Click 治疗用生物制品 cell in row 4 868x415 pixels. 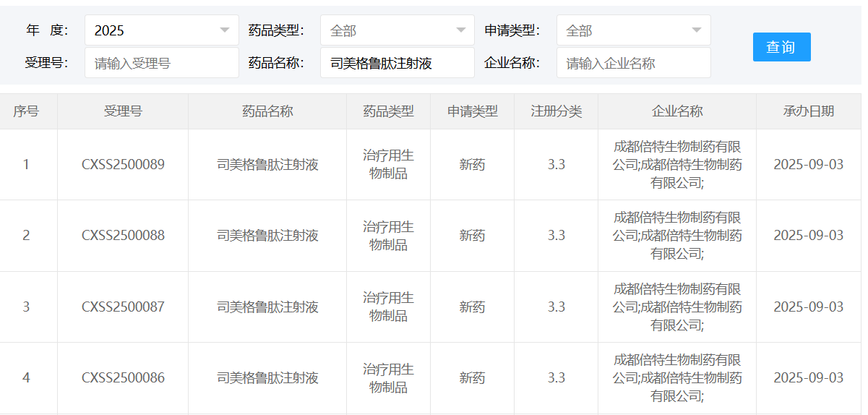(x=388, y=378)
